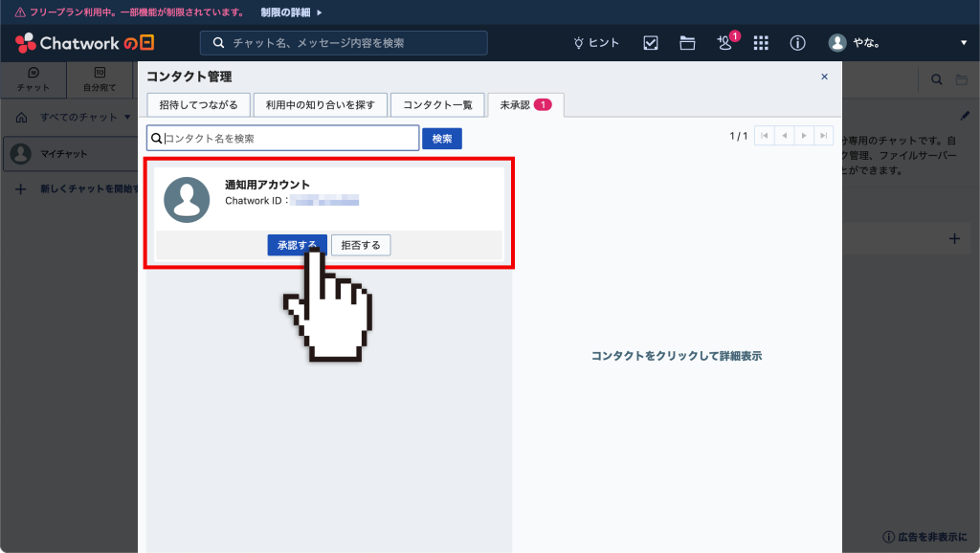The image size is (980, 553).
Task: Open message search in the chat panel
Action: point(936,79)
